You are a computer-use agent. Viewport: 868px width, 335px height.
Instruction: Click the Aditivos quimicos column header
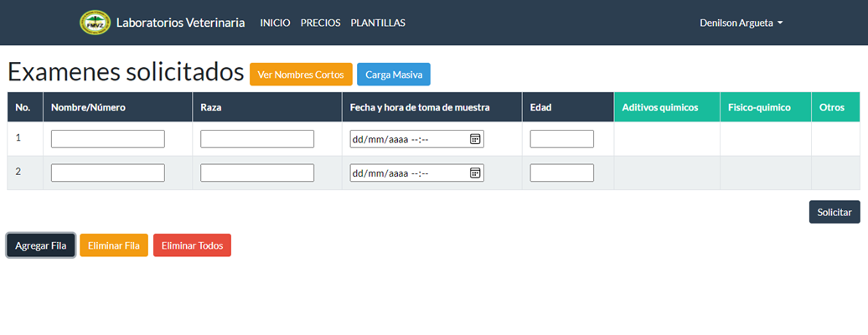667,107
